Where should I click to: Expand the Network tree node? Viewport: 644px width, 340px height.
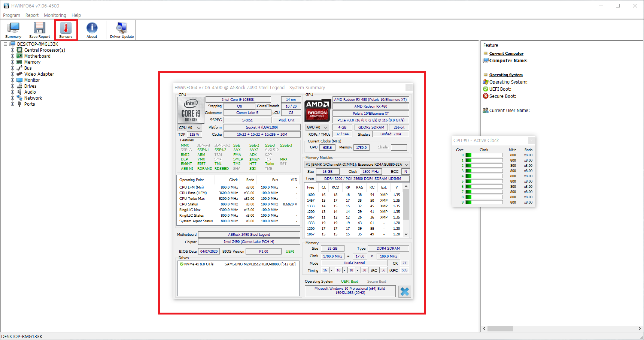(x=12, y=98)
